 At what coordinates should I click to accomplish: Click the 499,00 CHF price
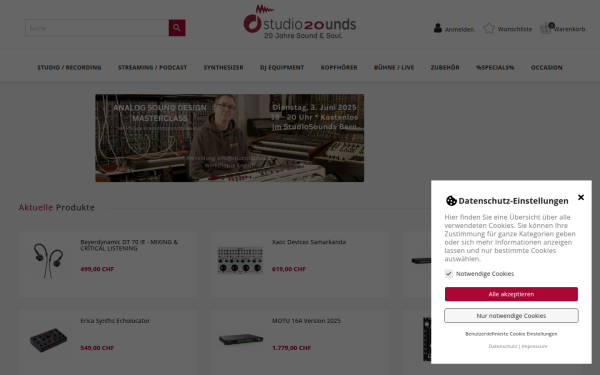coord(97,269)
